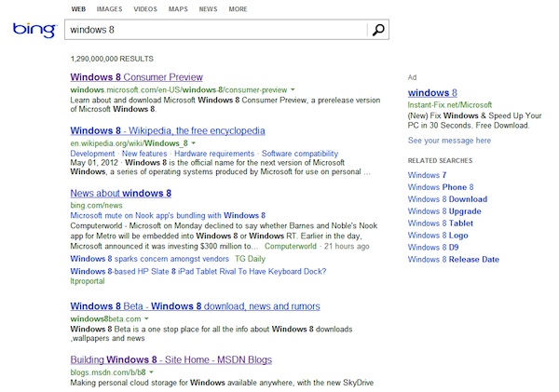Viewport: 559px width, 392px height.
Task: Select related search Windows 8 Logo
Action: pos(438,236)
